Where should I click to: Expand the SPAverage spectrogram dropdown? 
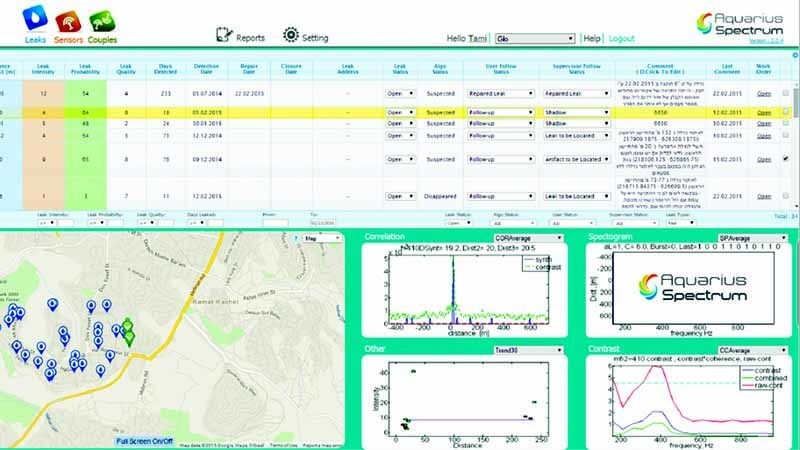pyautogui.click(x=748, y=238)
